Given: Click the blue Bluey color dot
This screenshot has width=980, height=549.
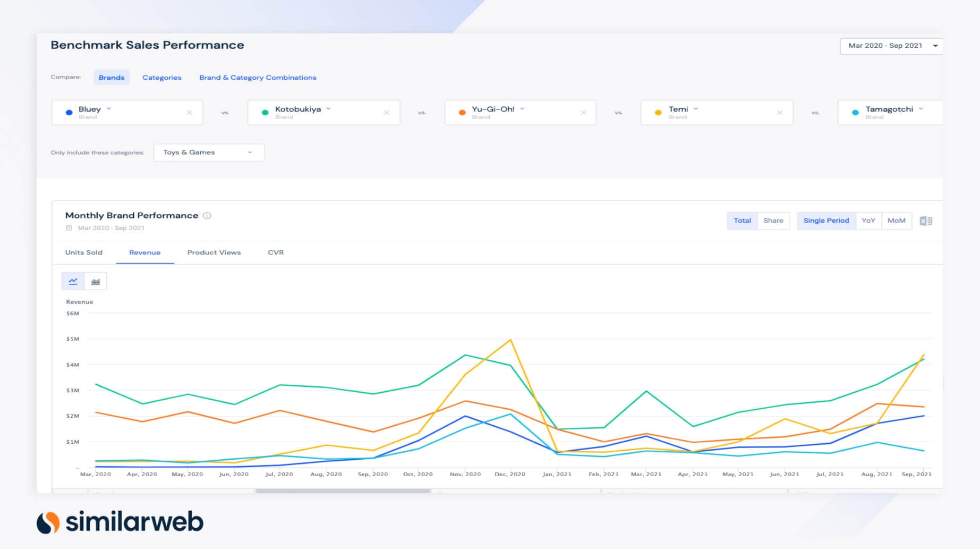Looking at the screenshot, I should pyautogui.click(x=69, y=113).
